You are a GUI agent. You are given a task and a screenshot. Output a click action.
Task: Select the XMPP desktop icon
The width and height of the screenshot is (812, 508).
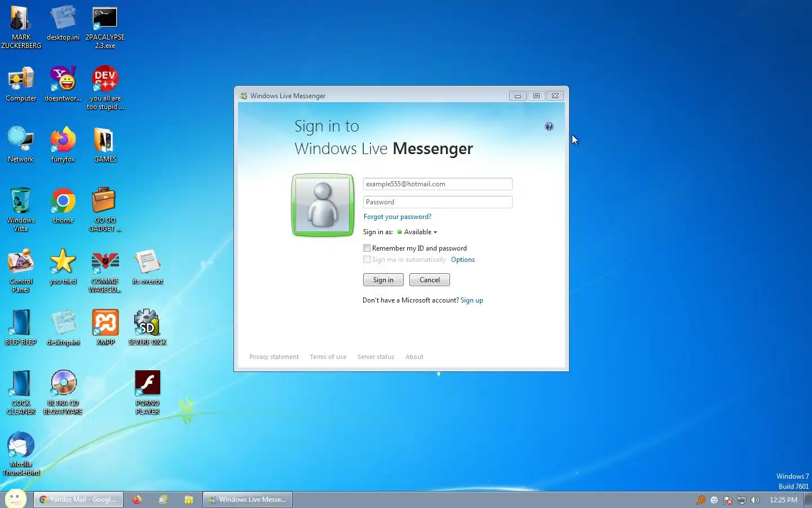pos(105,328)
